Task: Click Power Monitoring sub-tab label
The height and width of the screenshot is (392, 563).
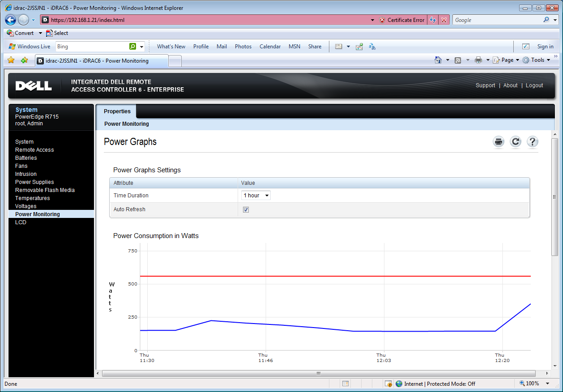Action: coord(127,124)
